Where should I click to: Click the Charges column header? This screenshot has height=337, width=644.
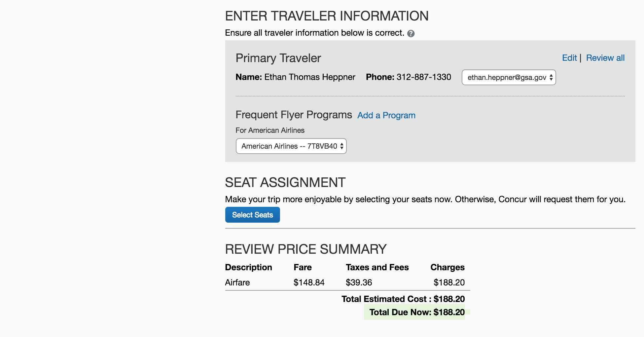click(x=447, y=267)
